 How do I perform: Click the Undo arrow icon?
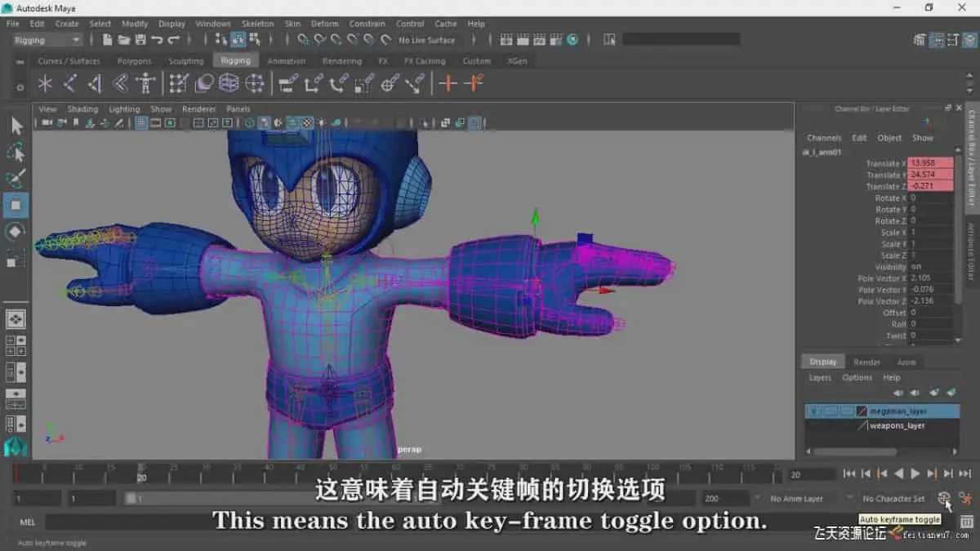pyautogui.click(x=156, y=39)
